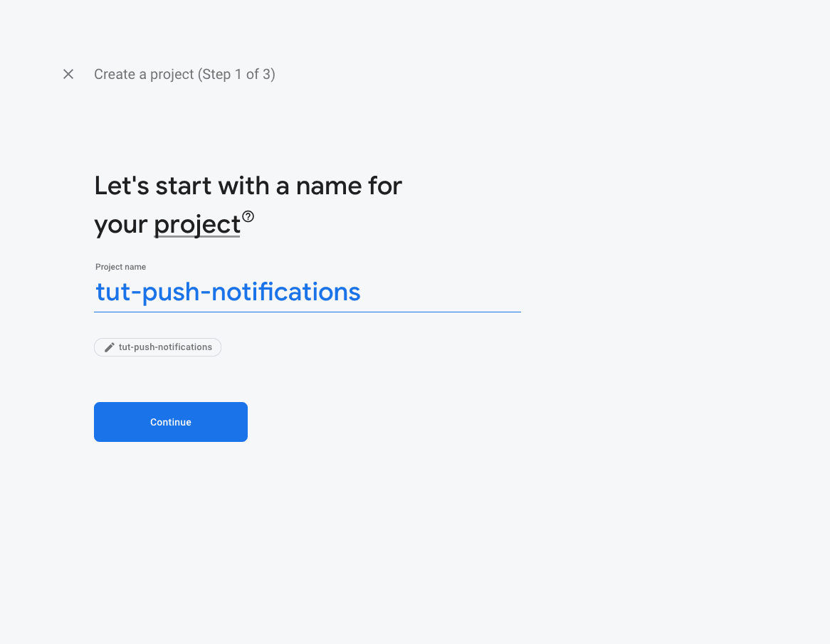Click Continue to proceed to Step 2
The width and height of the screenshot is (830, 644).
coord(170,422)
